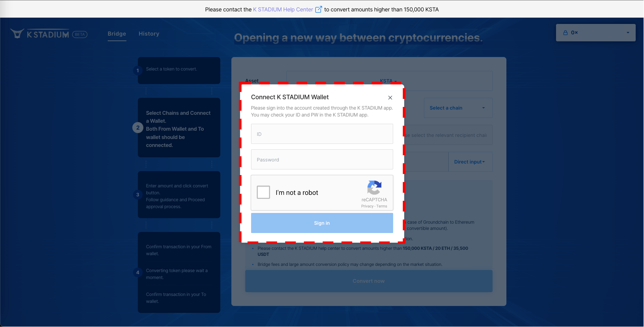This screenshot has height=327, width=644.
Task: Click the external link icon after Help Center
Action: point(318,10)
